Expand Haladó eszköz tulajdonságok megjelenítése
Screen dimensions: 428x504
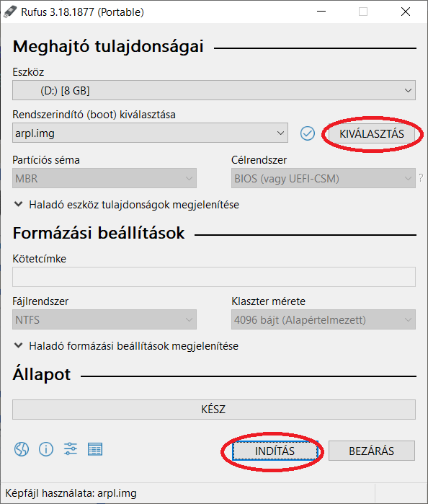tap(127, 205)
